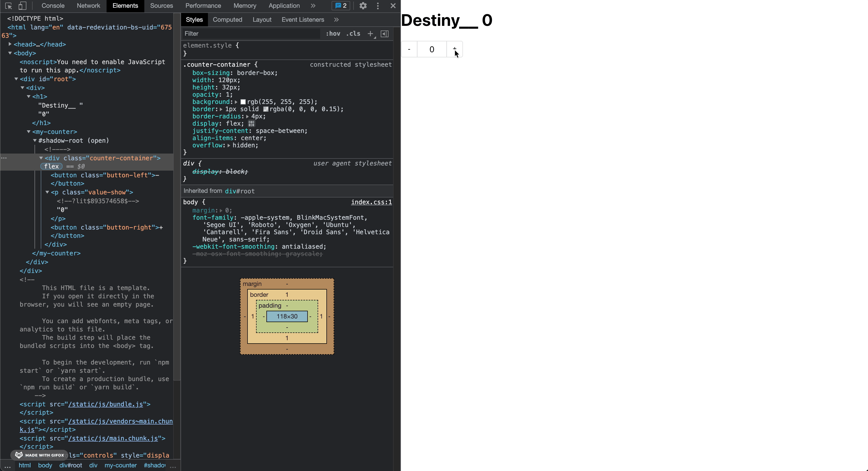Viewport: 868px width, 471px height.
Task: Expand the head element node
Action: coord(10,44)
